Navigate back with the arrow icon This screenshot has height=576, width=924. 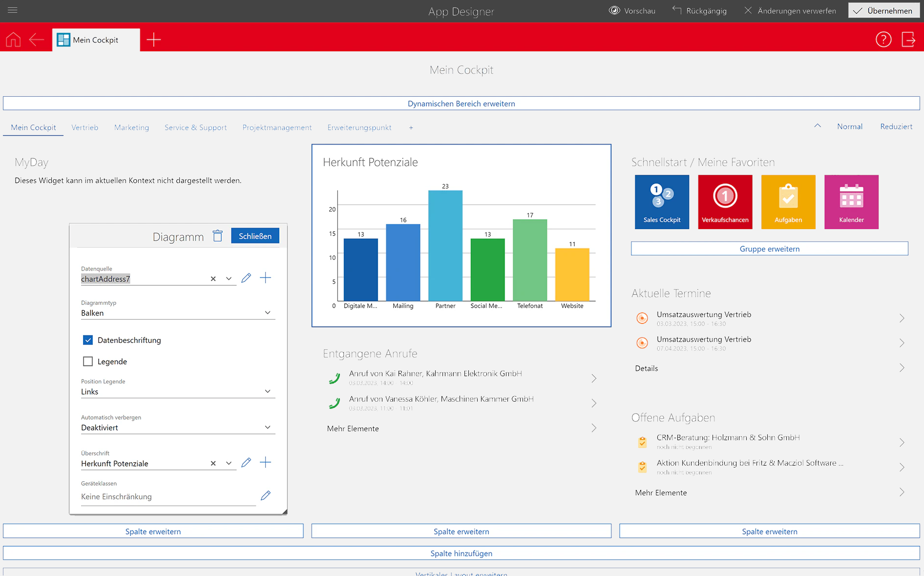tap(37, 39)
